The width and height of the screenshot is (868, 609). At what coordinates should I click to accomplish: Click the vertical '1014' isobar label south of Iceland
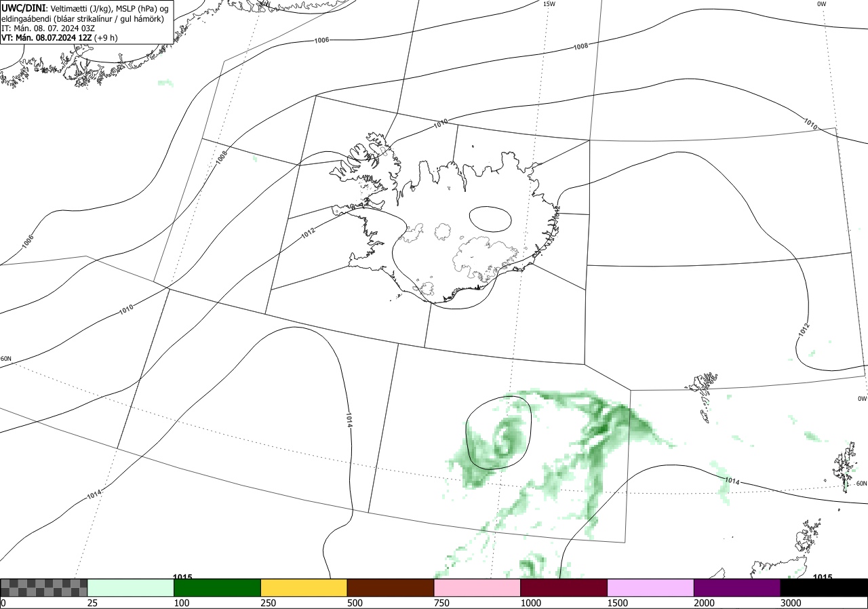point(349,420)
